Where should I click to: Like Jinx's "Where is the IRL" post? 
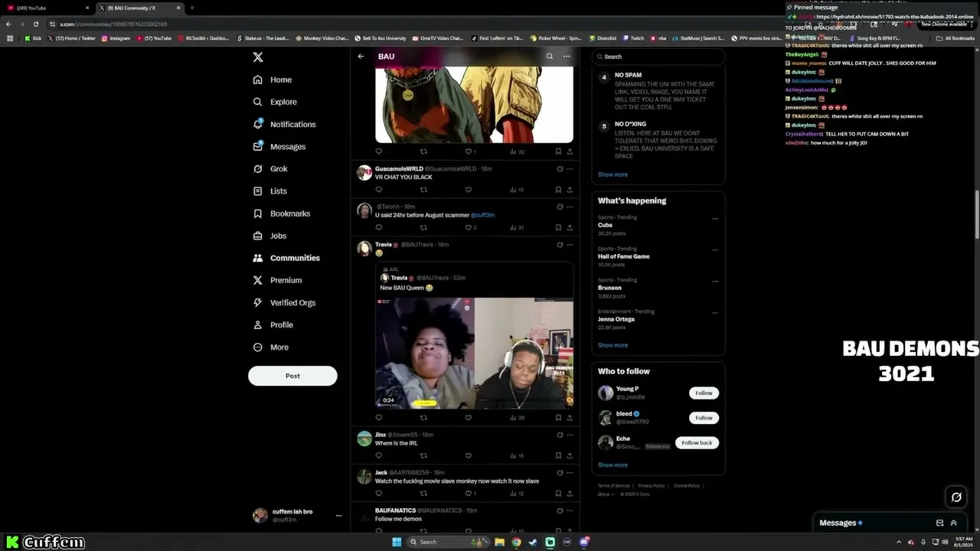469,455
